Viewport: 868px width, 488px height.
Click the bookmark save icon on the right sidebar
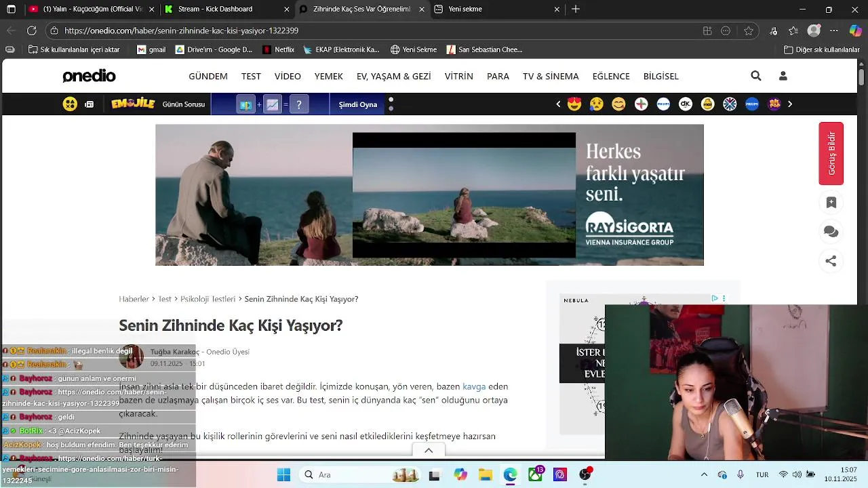[x=831, y=203]
